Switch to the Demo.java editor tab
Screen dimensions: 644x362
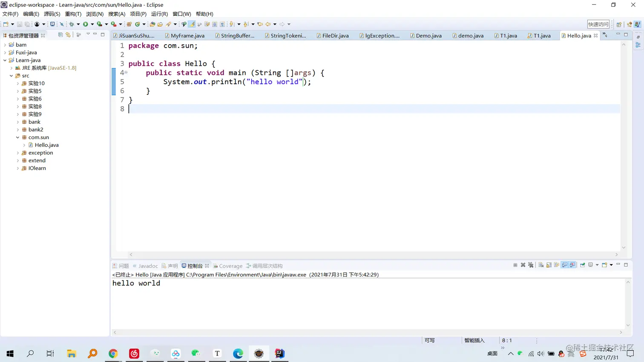(425, 36)
